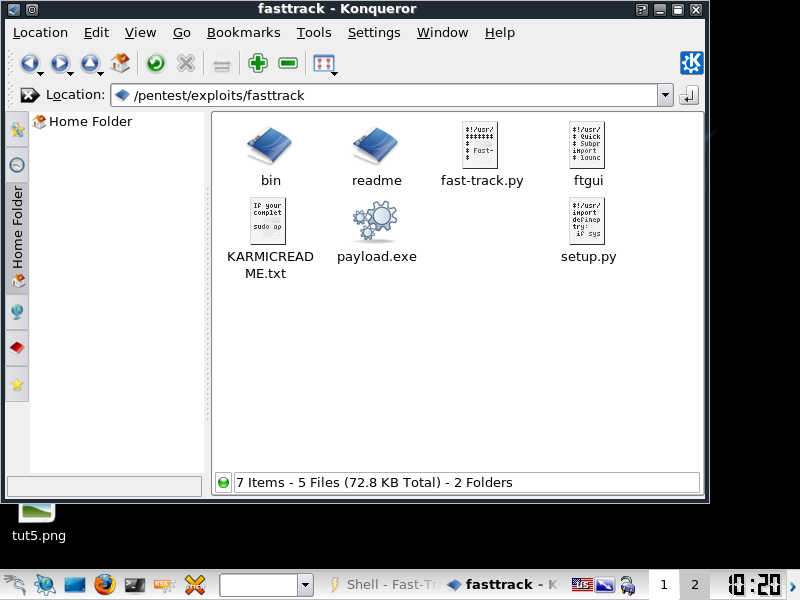Switch to virtual desktop 1

click(664, 585)
